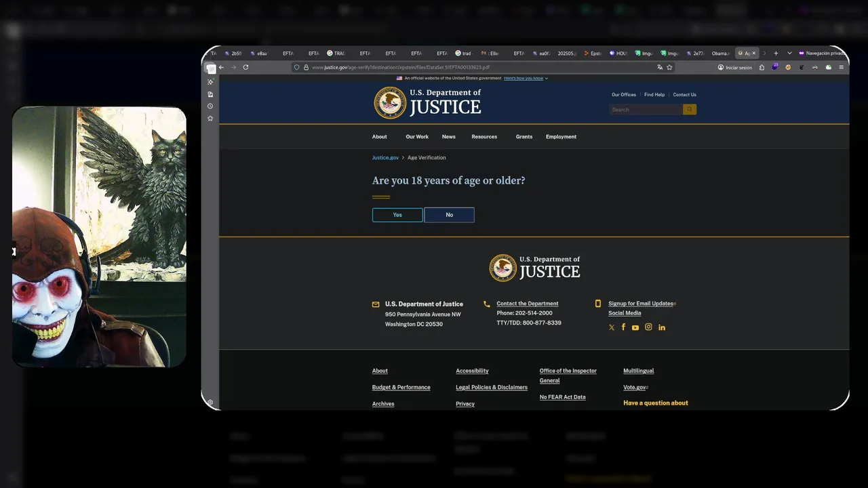The image size is (868, 488).
Task: Open the AI chatbot sparkle sidebar icon
Action: 210,82
